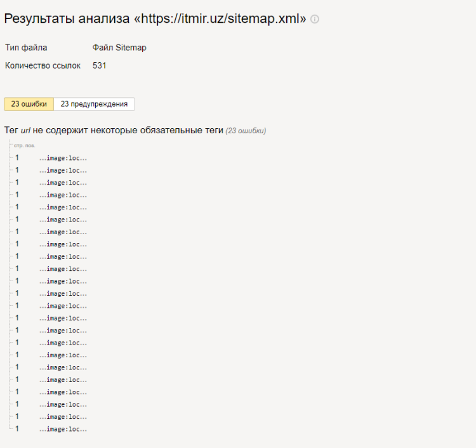The height and width of the screenshot is (448, 476).
Task: Select the last "...image:loc..." error snippet
Action: tap(63, 430)
